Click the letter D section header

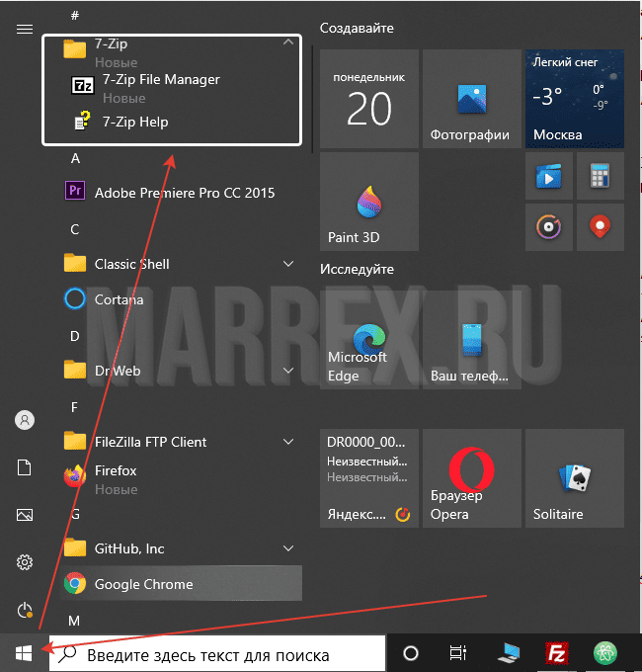(x=74, y=336)
